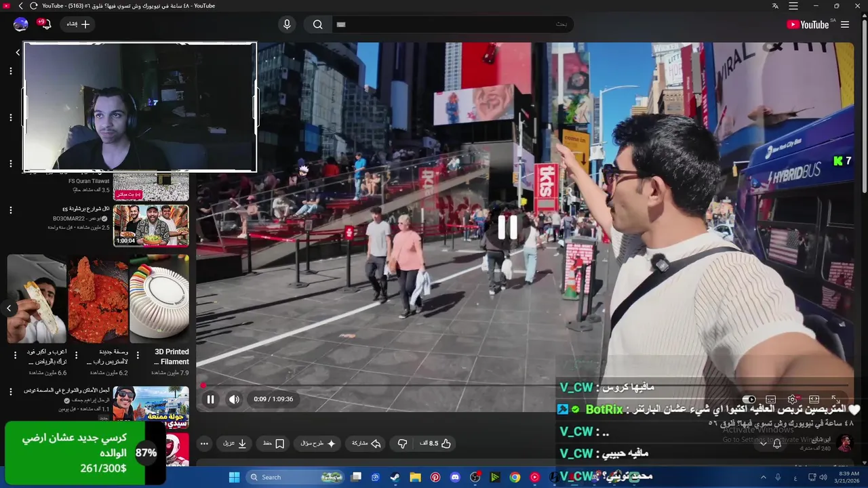Image resolution: width=868 pixels, height=488 pixels.
Task: Reload the page with refresh icon
Action: point(33,6)
